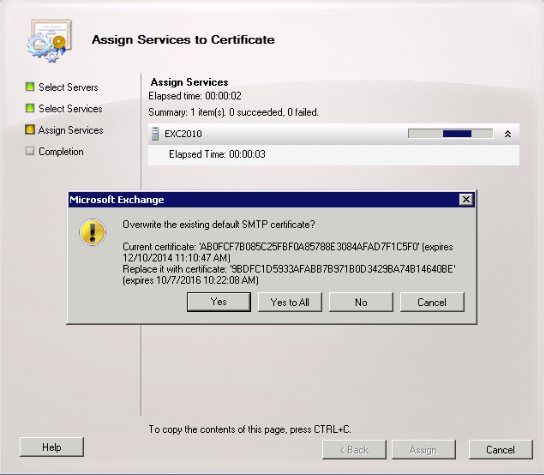Cancel the Assign Services wizard

(x=500, y=450)
